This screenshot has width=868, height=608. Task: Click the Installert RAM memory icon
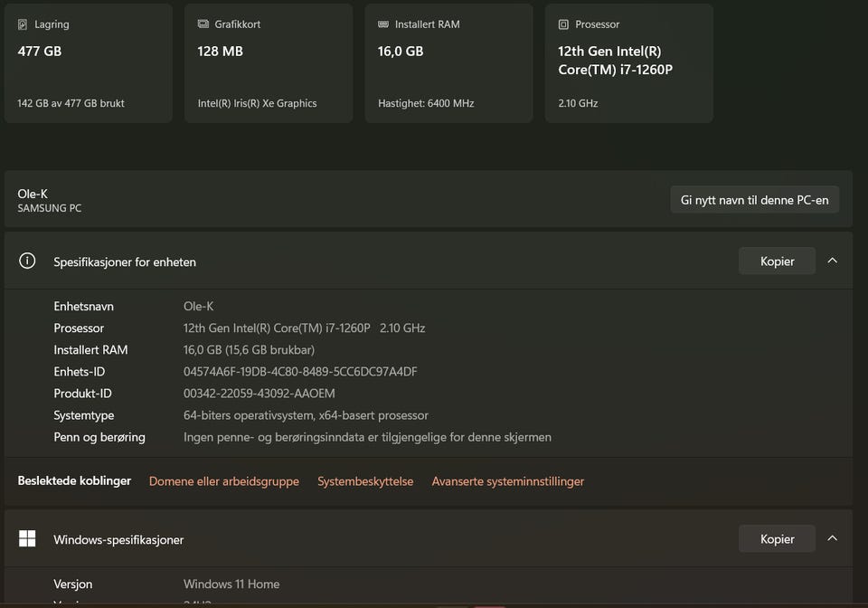click(x=383, y=24)
